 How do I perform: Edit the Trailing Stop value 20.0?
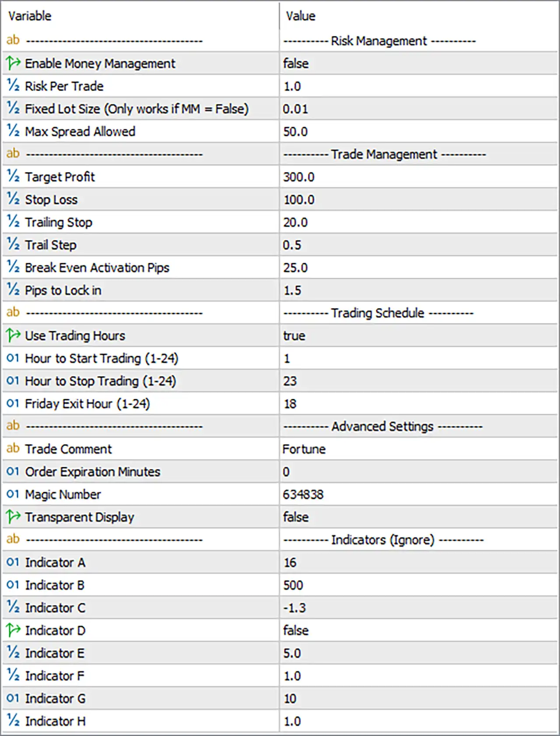point(295,222)
